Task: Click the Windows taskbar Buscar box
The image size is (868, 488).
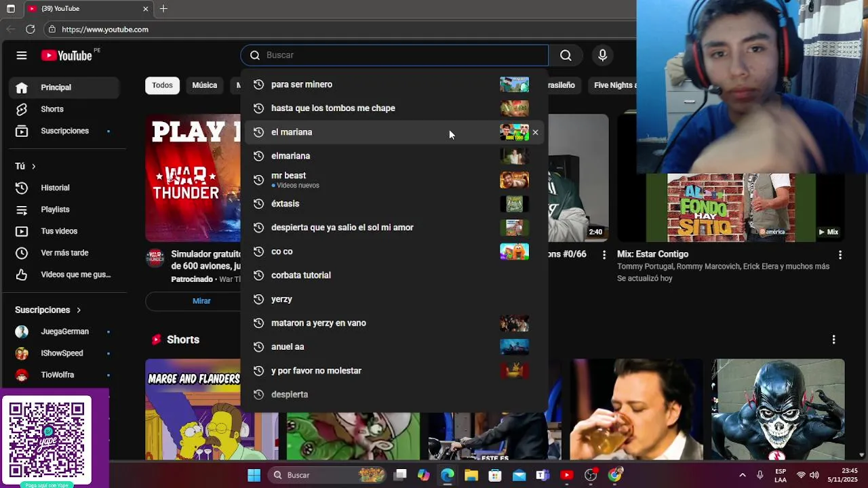Action: pos(327,475)
